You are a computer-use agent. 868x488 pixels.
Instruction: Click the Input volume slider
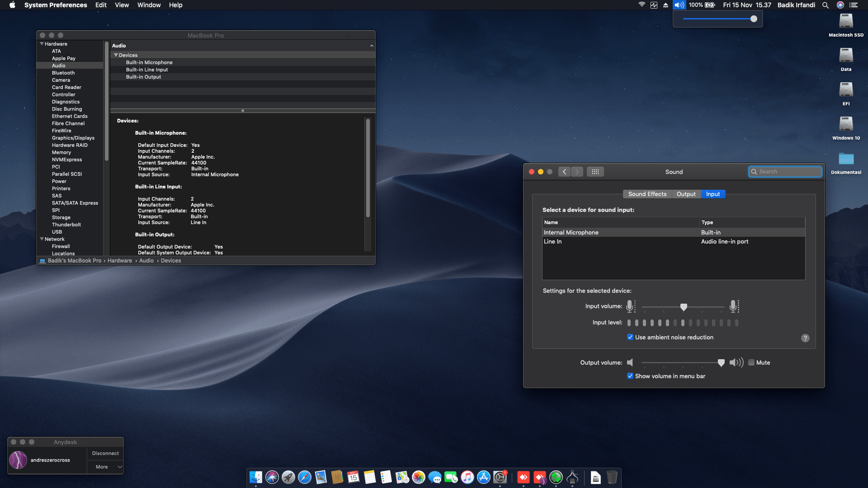pyautogui.click(x=684, y=307)
